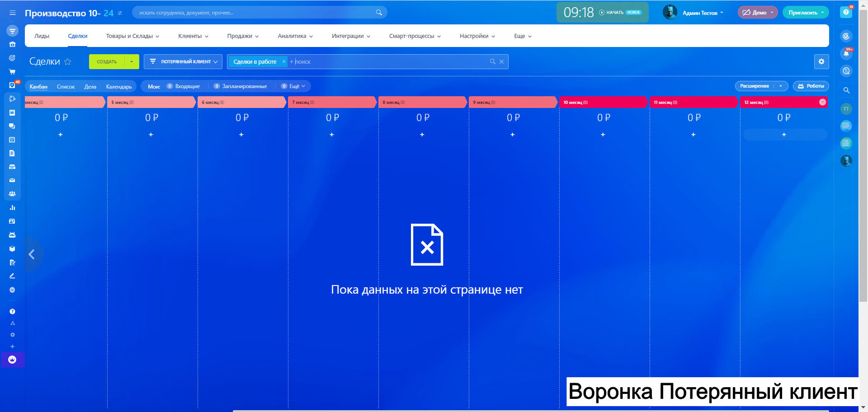Click the search magnifier in filter field
Viewport: 868px width, 412px height.
pyautogui.click(x=493, y=61)
